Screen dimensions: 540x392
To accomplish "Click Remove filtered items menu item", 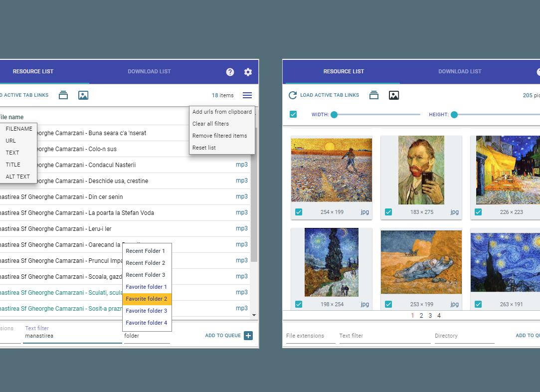I will 222,136.
